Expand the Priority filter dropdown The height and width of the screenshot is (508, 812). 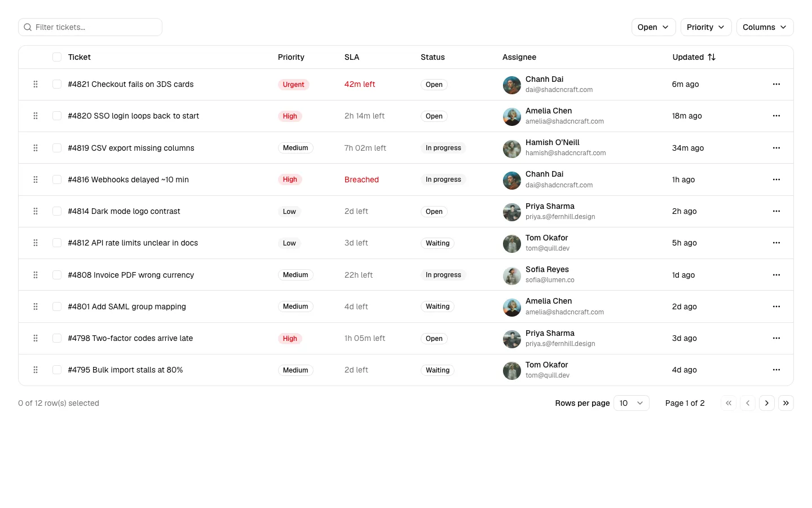coord(706,27)
